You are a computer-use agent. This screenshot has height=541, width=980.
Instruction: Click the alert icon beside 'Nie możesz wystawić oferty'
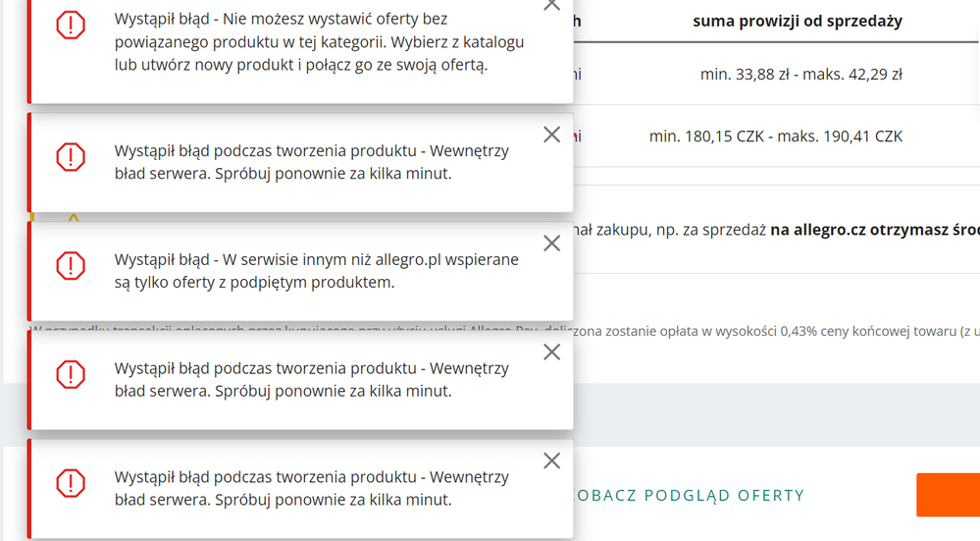(71, 25)
